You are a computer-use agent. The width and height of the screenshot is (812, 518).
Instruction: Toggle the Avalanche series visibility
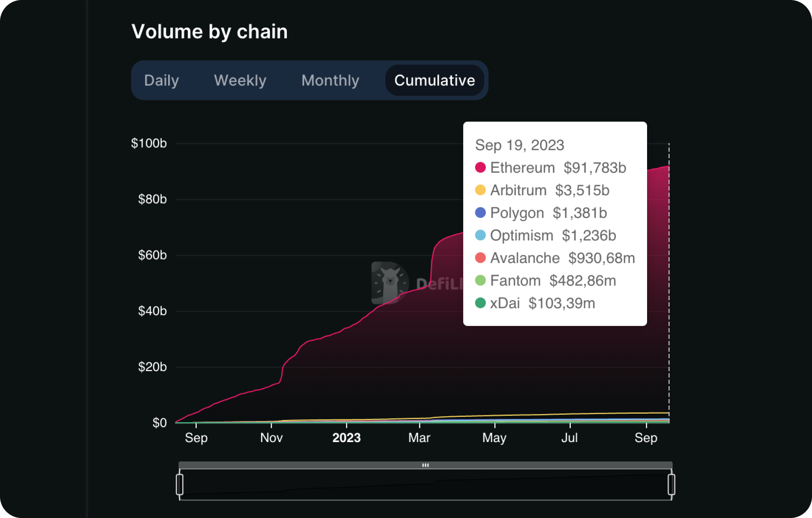pyautogui.click(x=524, y=258)
